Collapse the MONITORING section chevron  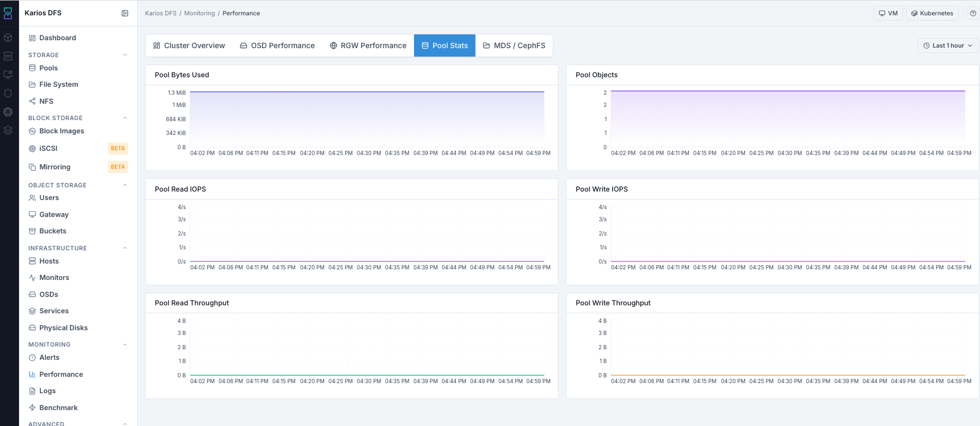tap(125, 345)
